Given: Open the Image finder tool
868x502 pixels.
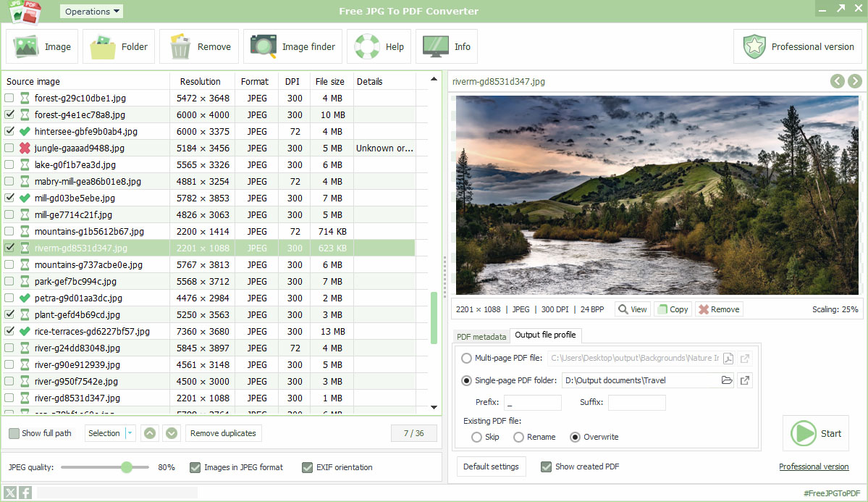Looking at the screenshot, I should pos(264,46).
